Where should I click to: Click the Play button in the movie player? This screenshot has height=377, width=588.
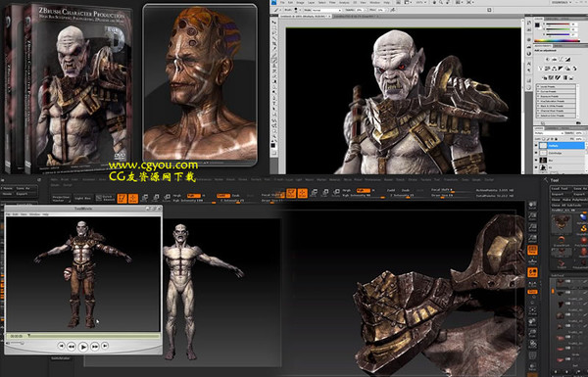point(83,347)
